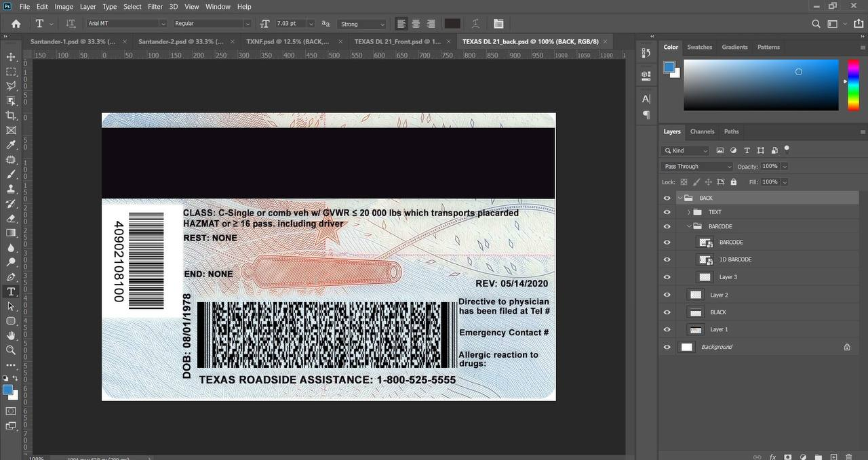Open the Pass Through blend mode dropdown
The height and width of the screenshot is (460, 868).
pyautogui.click(x=698, y=166)
